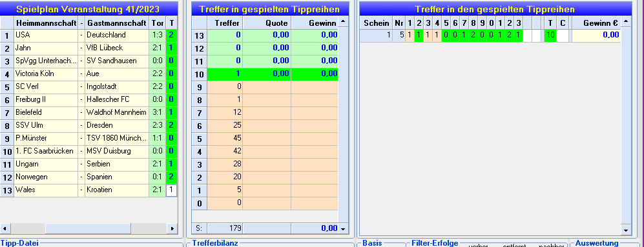
Task: Click the sum value 179
Action: pos(225,228)
